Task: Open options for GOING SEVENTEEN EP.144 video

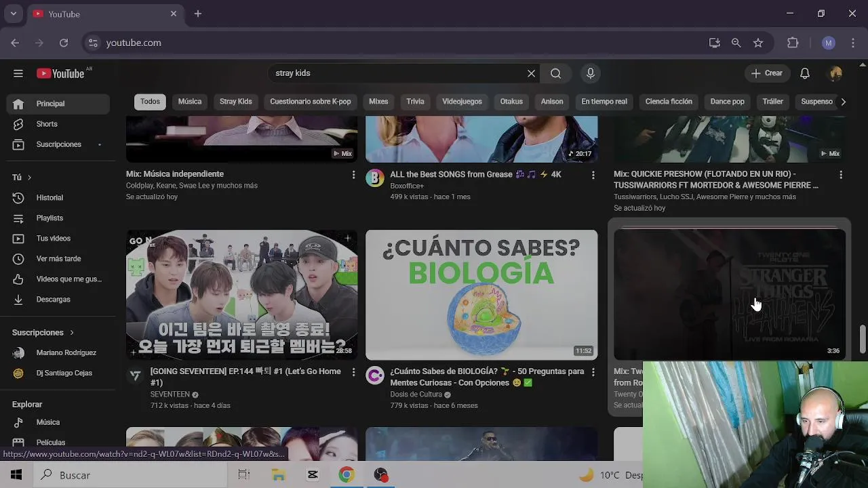Action: [x=353, y=372]
